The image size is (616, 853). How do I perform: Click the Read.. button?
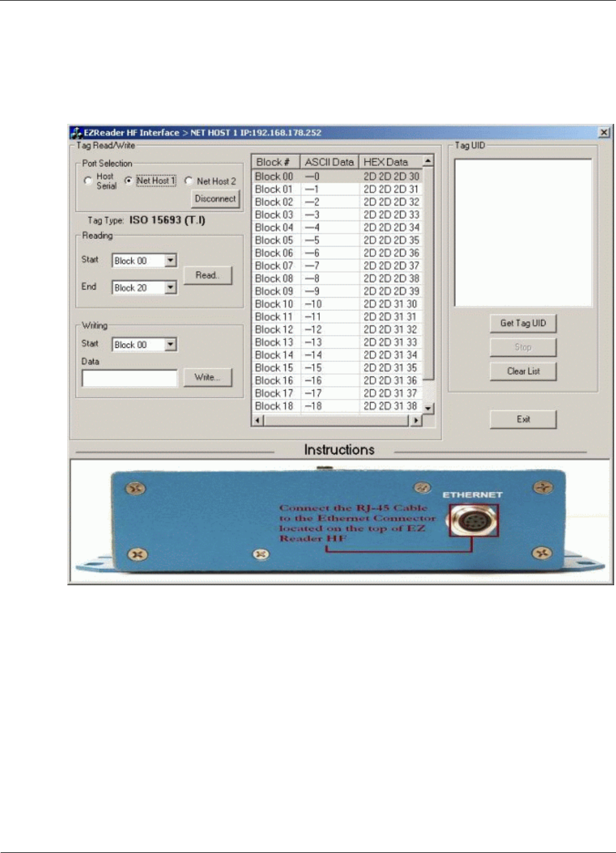tap(208, 275)
